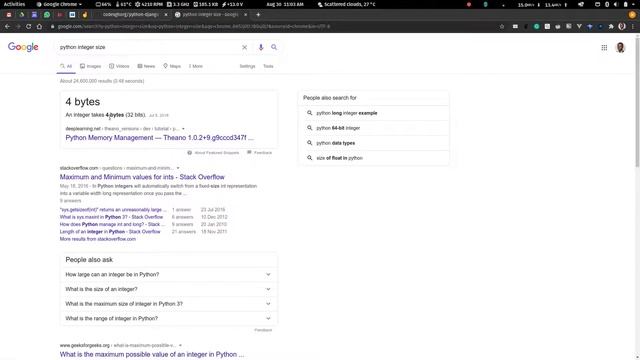Open the clock showing Aug 30 11:03 AM
Viewport: 640px width, 360px height.
coord(285,4)
